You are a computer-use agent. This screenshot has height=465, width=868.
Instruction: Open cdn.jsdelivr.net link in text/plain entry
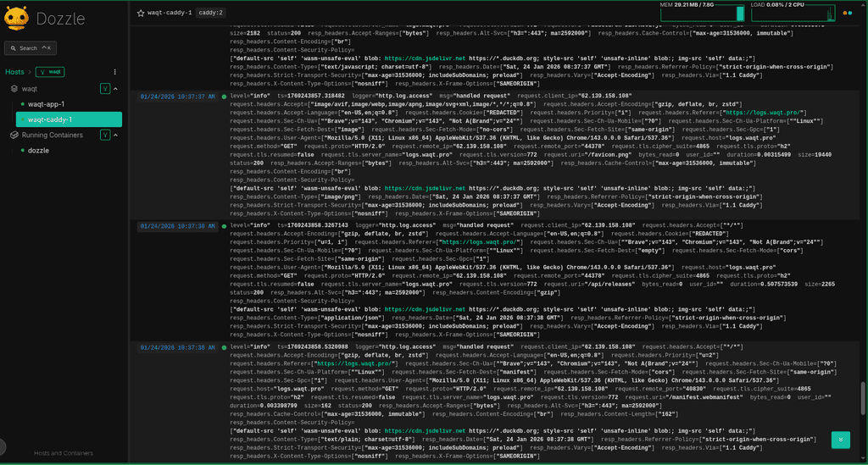click(x=425, y=431)
